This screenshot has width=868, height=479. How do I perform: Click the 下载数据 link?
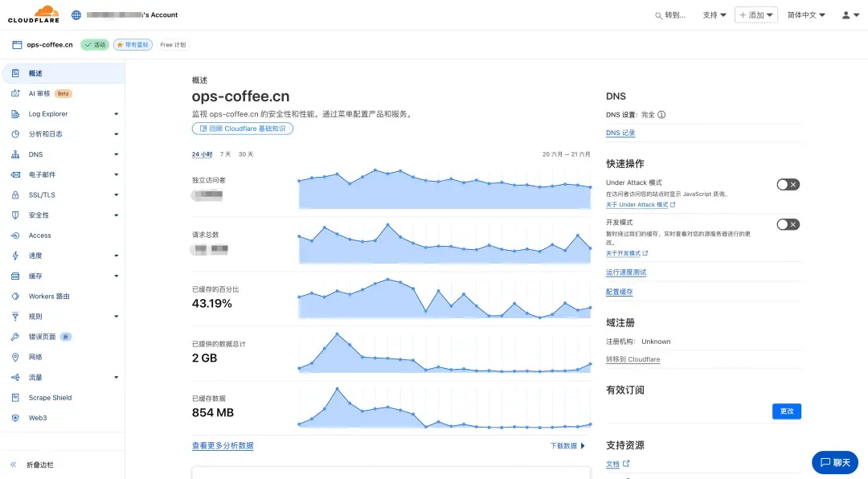pos(567,446)
